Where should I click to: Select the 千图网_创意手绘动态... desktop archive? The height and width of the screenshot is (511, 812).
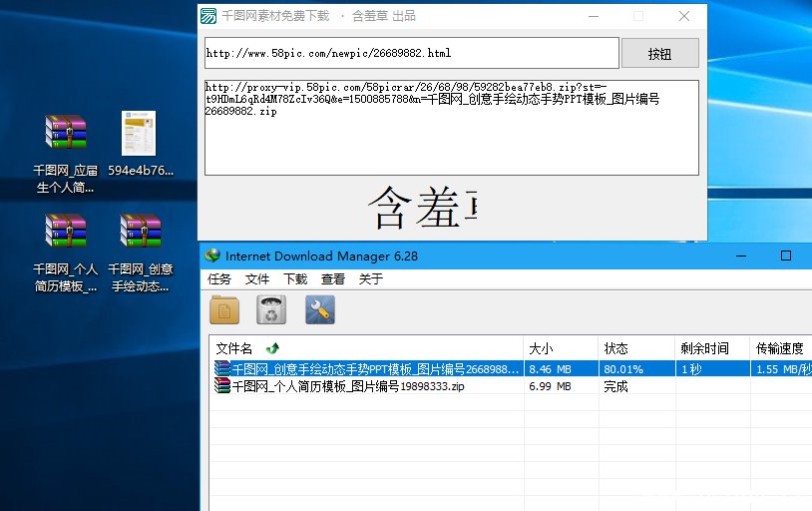(x=140, y=254)
